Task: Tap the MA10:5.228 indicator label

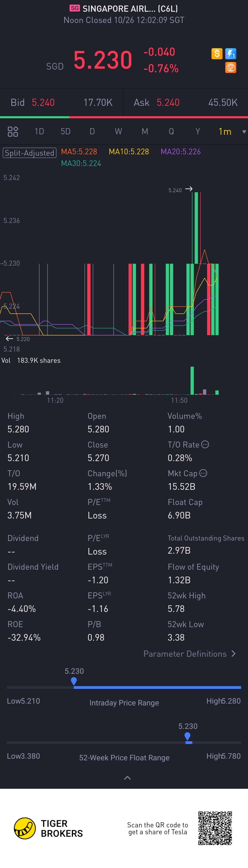Action: (x=129, y=152)
